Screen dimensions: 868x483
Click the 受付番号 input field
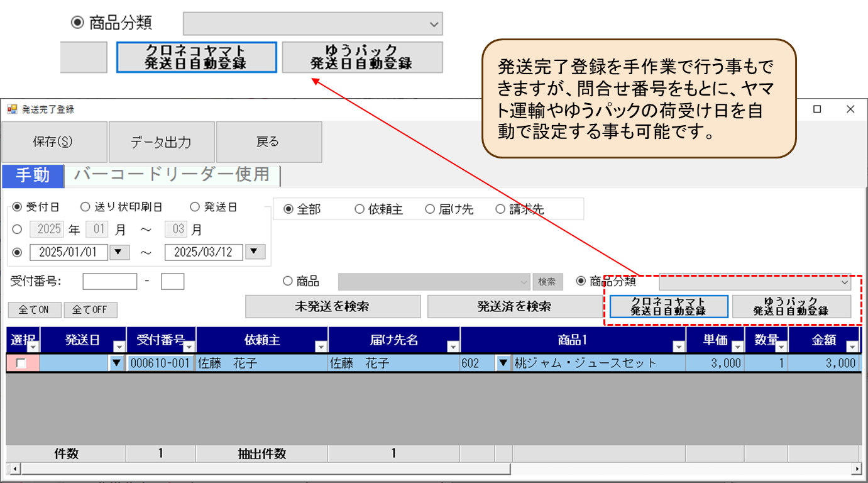(x=109, y=282)
